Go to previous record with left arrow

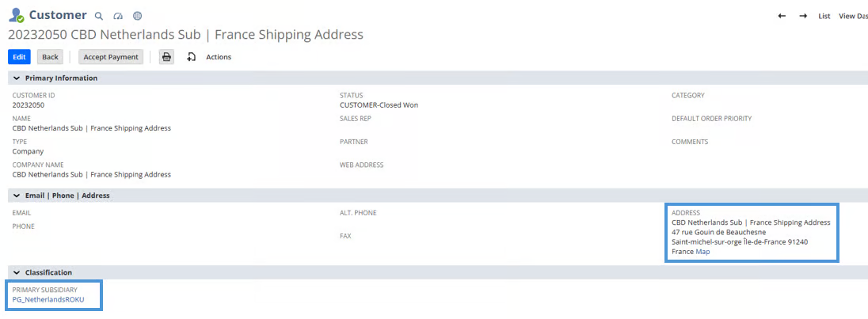click(x=782, y=16)
